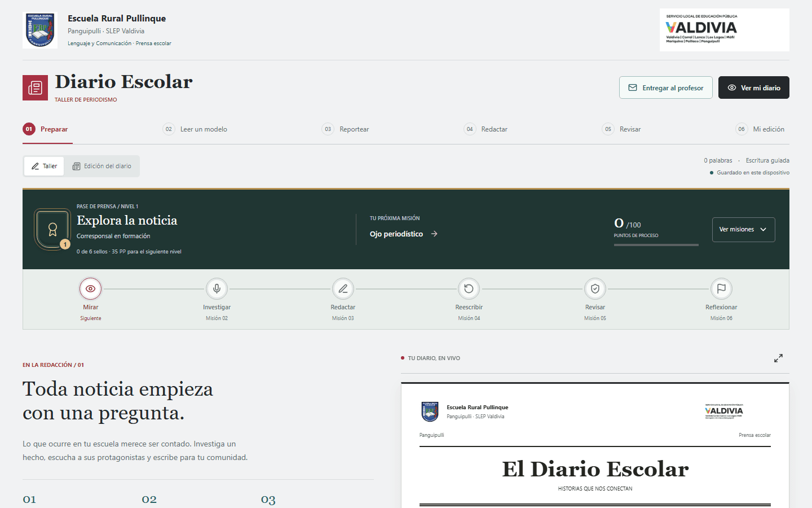Expand the Ver misiones dropdown
The height and width of the screenshot is (508, 812).
click(743, 230)
